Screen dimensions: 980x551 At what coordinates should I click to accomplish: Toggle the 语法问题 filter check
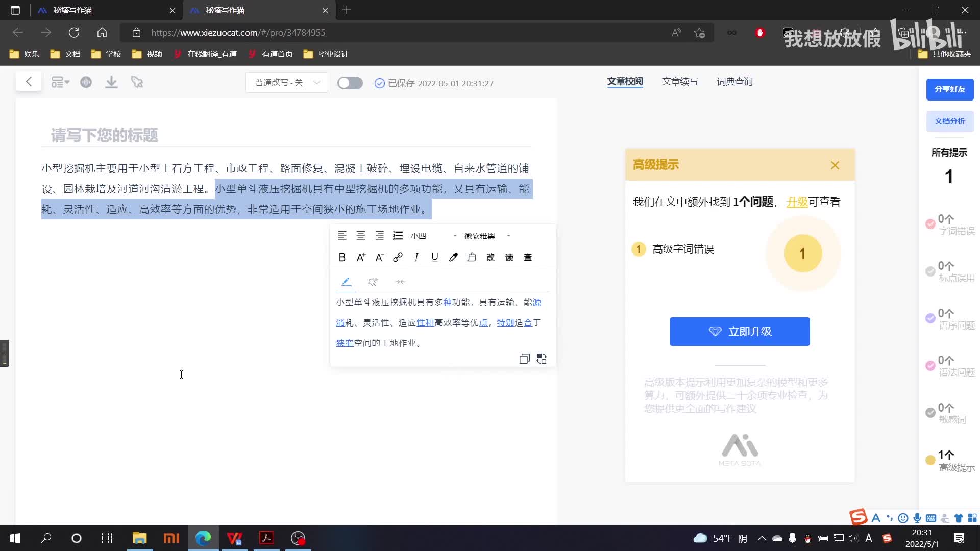coord(930,366)
